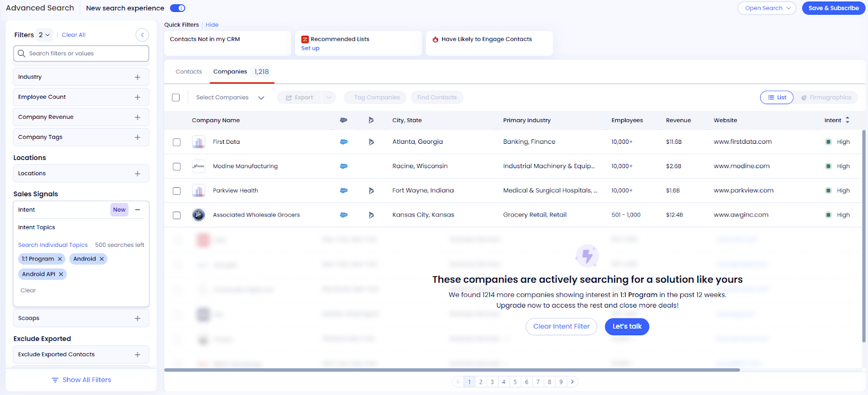This screenshot has height=395, width=868.
Task: Check the Modine Manufacturing row checkbox
Action: pos(176,167)
